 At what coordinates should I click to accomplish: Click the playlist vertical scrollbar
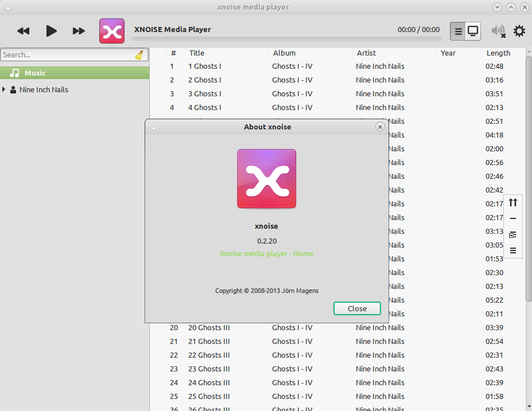pyautogui.click(x=529, y=179)
